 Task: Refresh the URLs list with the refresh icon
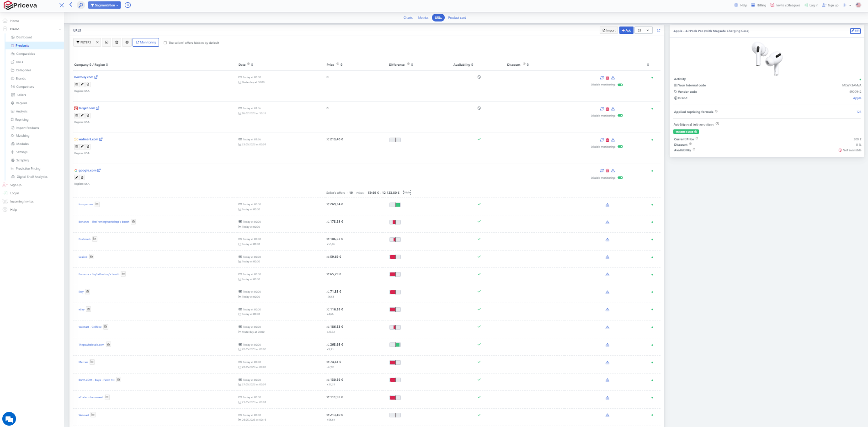[658, 30]
